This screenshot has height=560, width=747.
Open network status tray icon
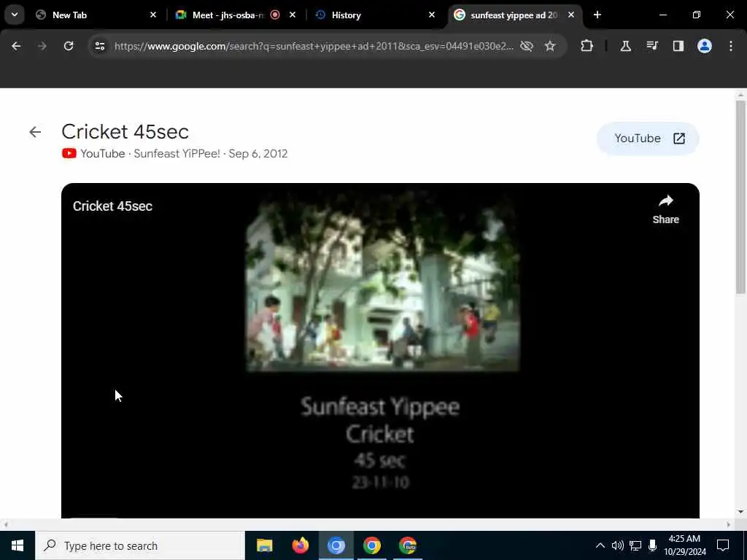point(635,545)
